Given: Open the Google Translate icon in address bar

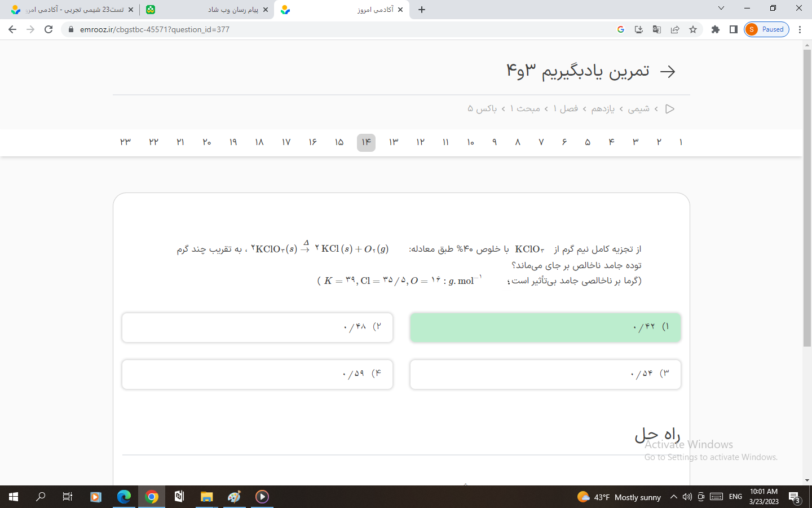Looking at the screenshot, I should 657,29.
